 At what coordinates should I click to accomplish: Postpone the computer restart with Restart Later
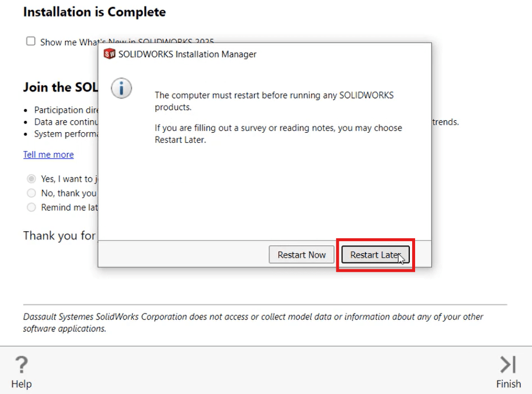coord(375,254)
